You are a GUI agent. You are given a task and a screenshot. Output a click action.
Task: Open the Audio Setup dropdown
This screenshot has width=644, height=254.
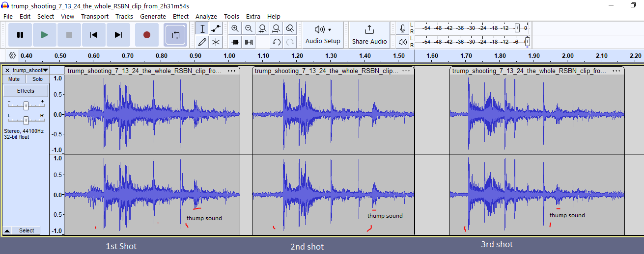(x=323, y=35)
